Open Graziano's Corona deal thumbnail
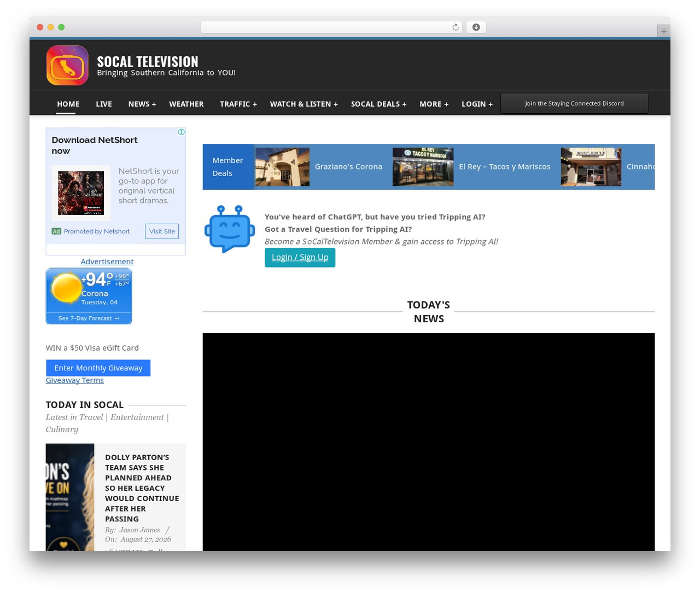This screenshot has height=593, width=700. tap(282, 167)
